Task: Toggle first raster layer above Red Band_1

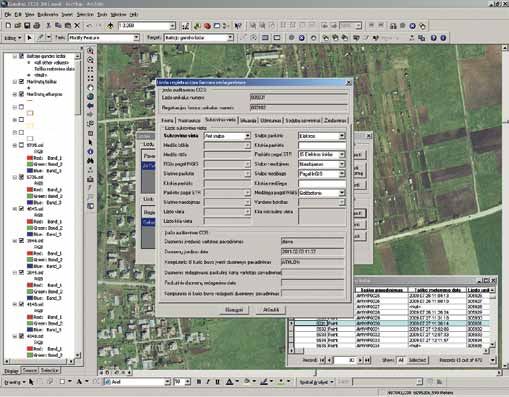Action: tap(22, 145)
